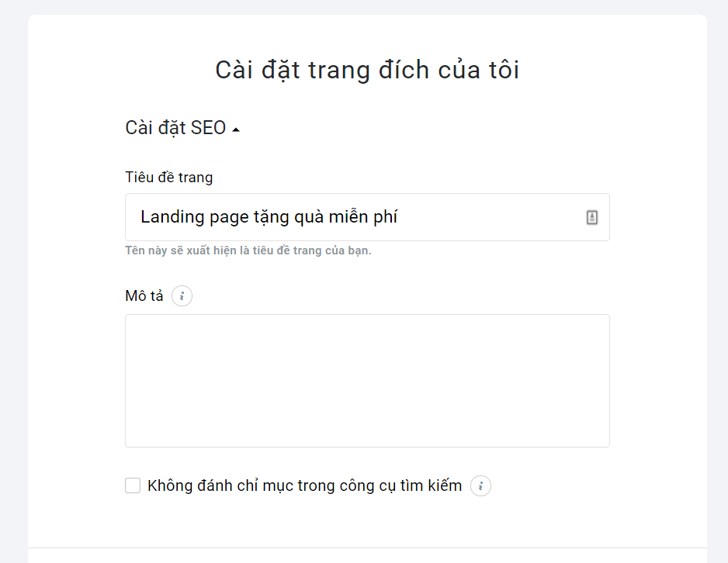The image size is (728, 563).
Task: Click the "Mô tả" field label
Action: (x=144, y=296)
